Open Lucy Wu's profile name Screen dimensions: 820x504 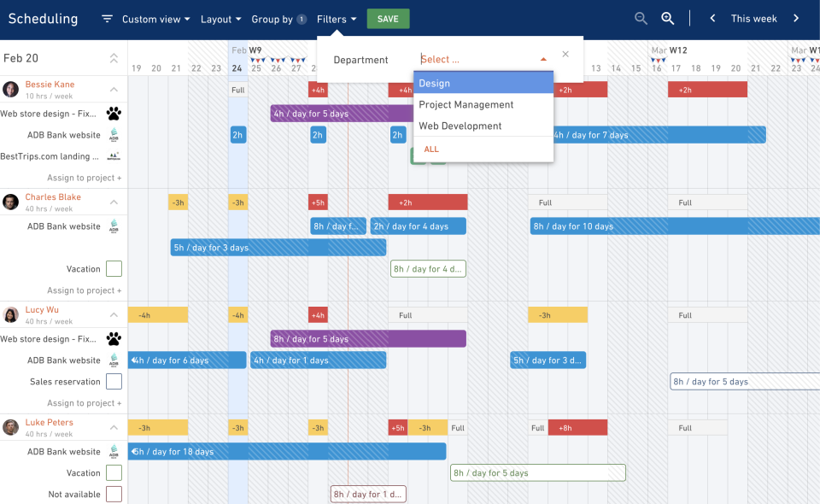pyautogui.click(x=42, y=309)
